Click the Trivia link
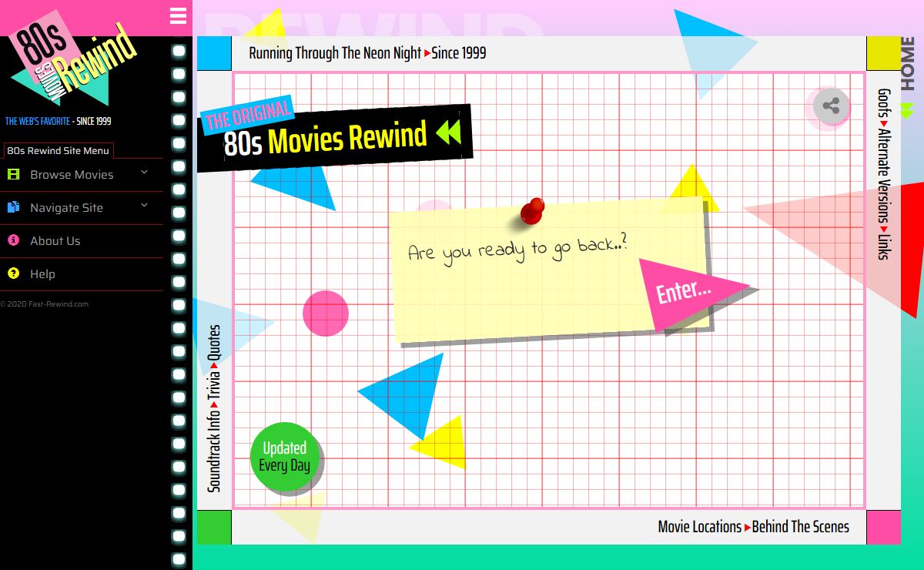924x570 pixels. (214, 384)
